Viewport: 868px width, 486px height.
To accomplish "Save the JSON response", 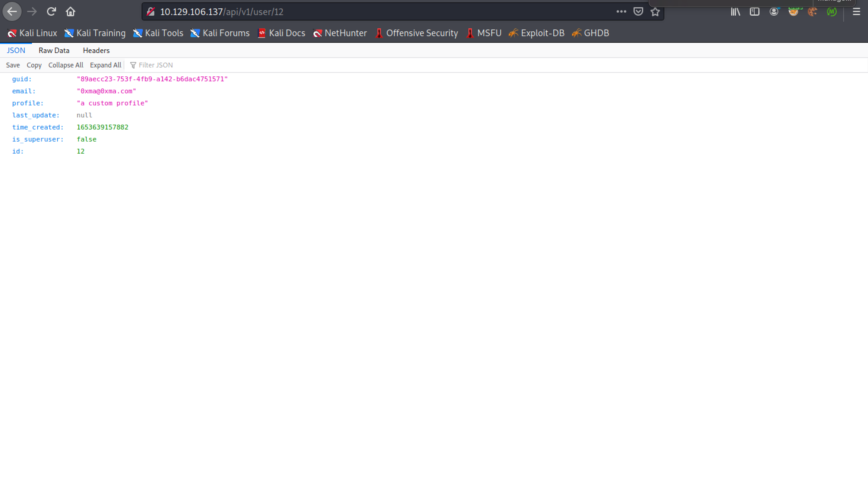I will (13, 65).
